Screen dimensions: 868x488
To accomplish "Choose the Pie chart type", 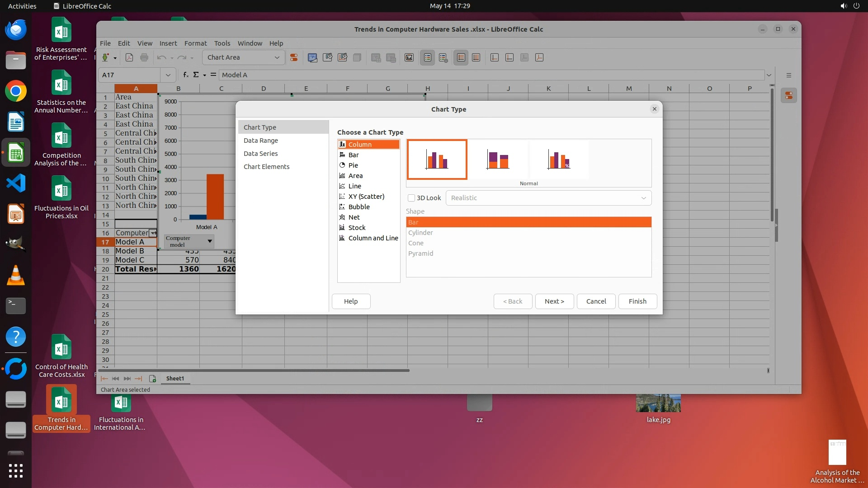I will click(353, 165).
